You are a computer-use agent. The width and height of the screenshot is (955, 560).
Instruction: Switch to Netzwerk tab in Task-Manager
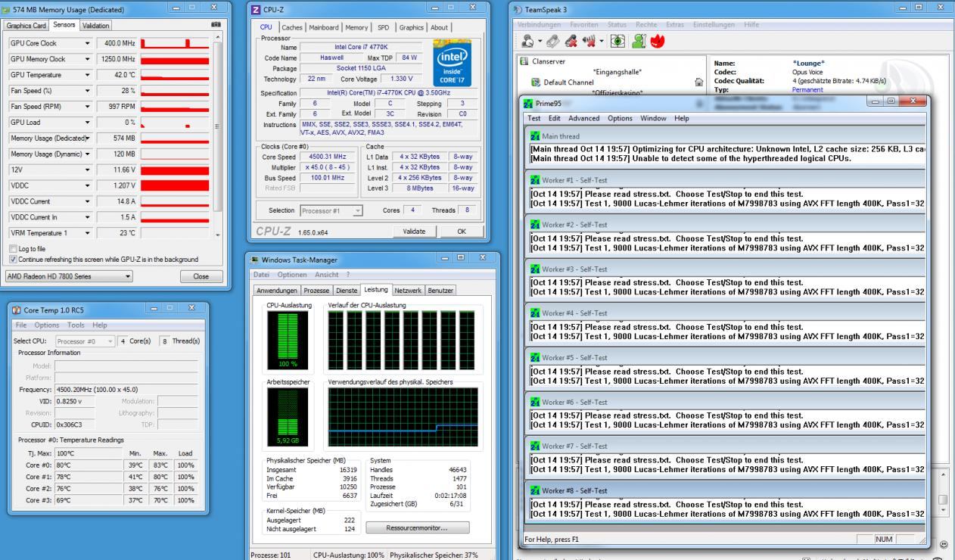tap(408, 290)
